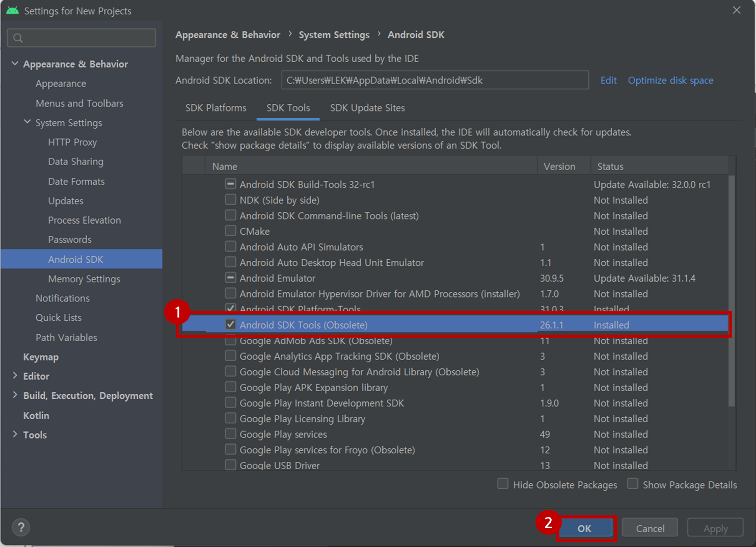Check Android Auto API Simulators checkbox
The height and width of the screenshot is (547, 756).
tap(231, 247)
